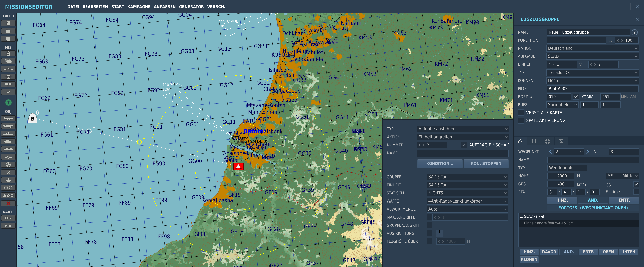Enable the AUS RICHTUNG checkbox

tap(430, 233)
